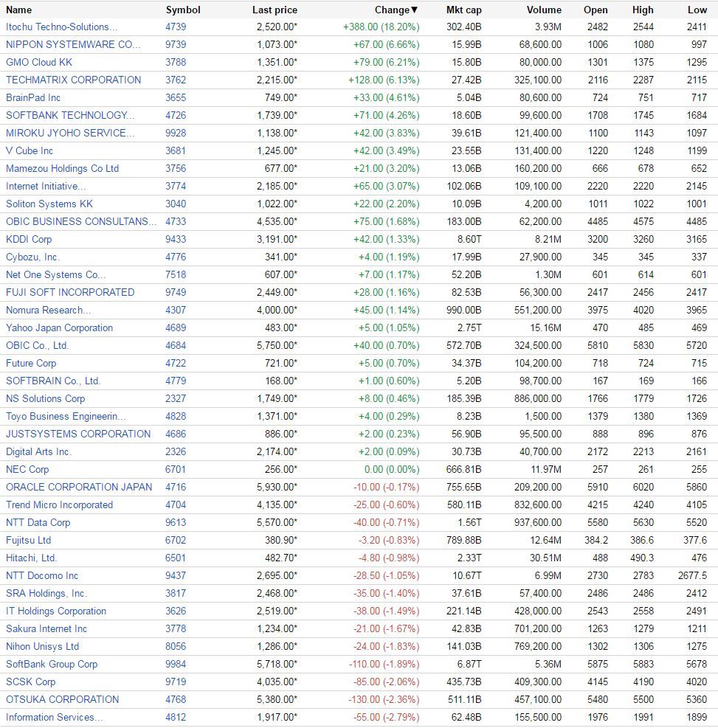The image size is (718, 728).
Task: Sort by Open column header
Action: [x=596, y=10]
